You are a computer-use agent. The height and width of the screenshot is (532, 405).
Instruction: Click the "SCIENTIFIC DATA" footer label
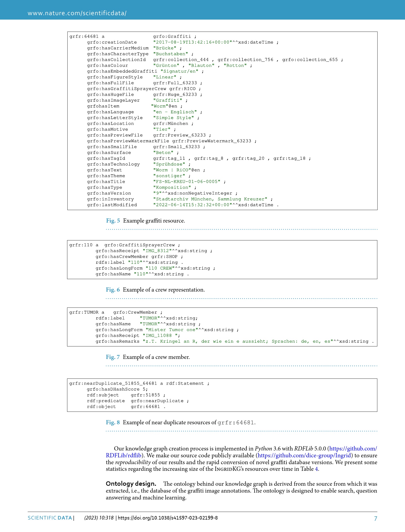pyautogui.click(x=50, y=518)
